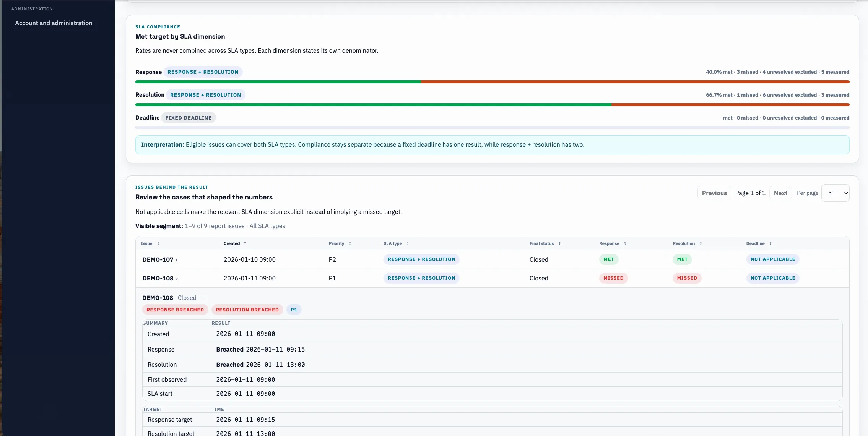Viewport: 868px width, 436px height.
Task: Go to Previous page
Action: [x=714, y=193]
